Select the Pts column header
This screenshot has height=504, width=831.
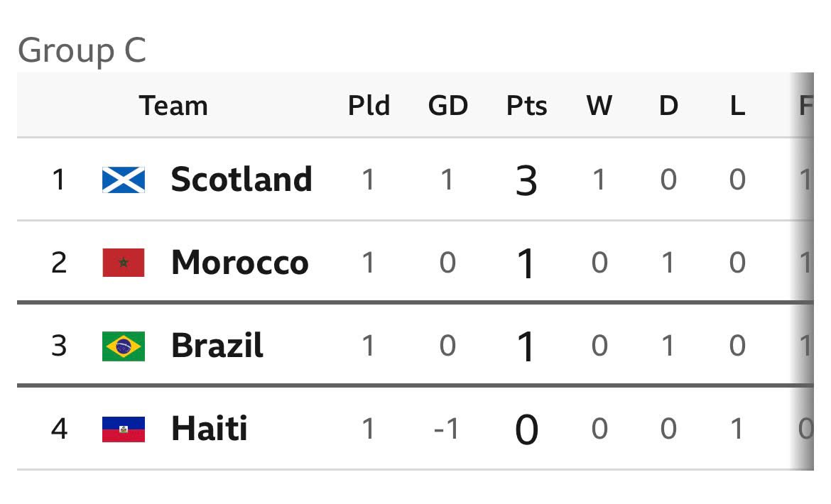pyautogui.click(x=526, y=105)
